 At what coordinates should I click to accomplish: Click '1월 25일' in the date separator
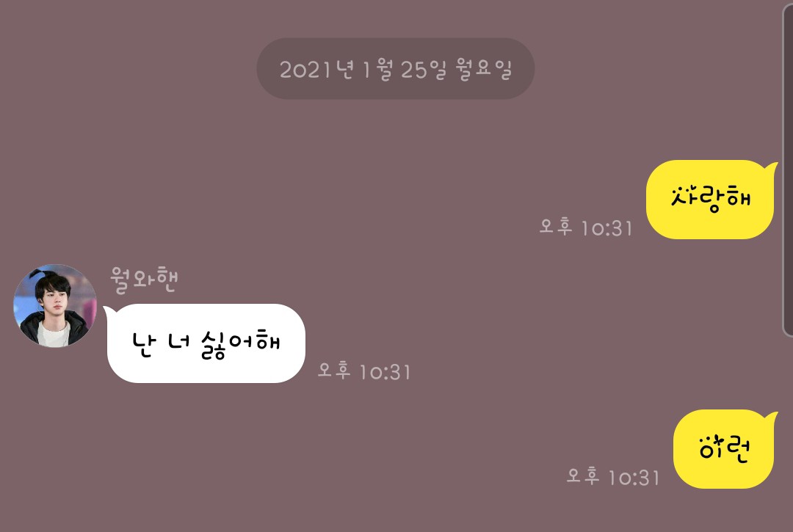point(405,70)
